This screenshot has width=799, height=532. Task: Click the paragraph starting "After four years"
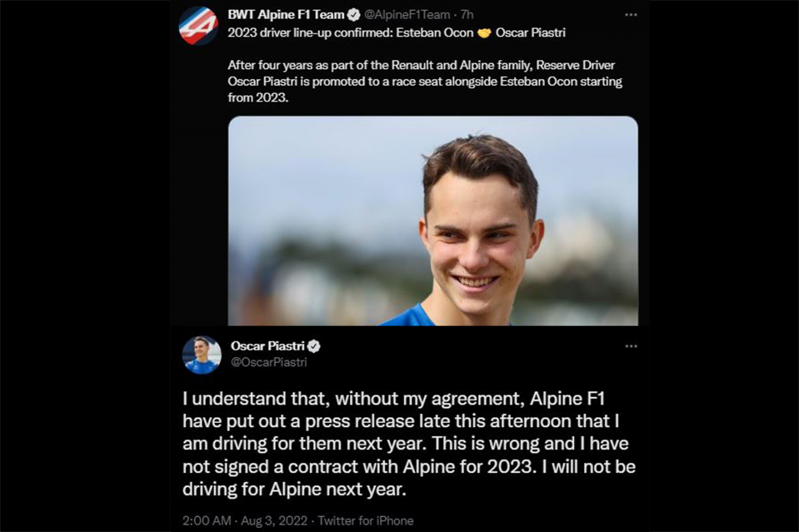(424, 82)
